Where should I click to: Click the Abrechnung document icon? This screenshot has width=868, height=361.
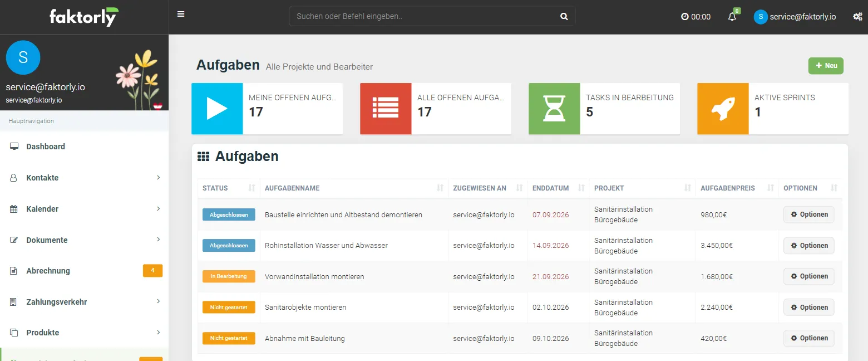14,271
